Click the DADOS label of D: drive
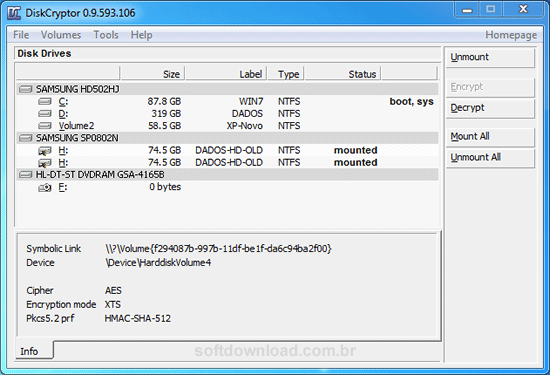 pos(247,114)
